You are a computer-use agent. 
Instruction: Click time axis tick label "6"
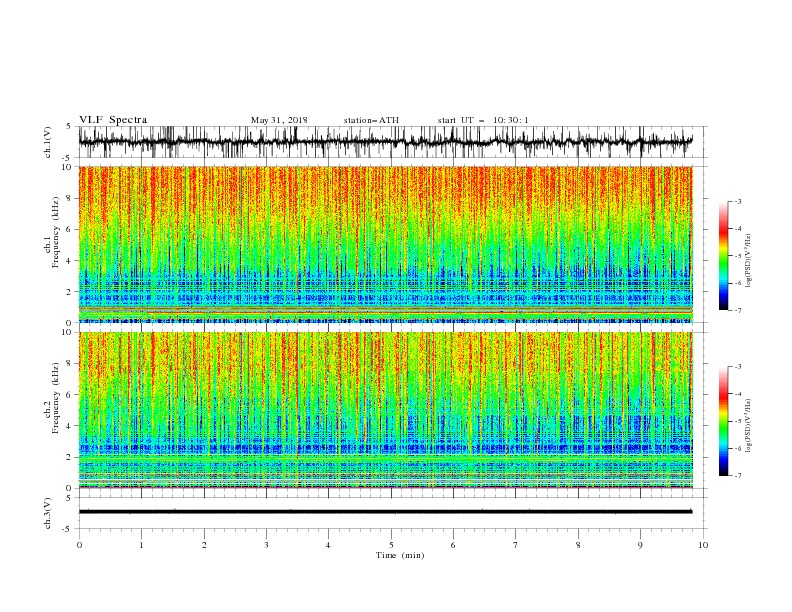tap(453, 545)
